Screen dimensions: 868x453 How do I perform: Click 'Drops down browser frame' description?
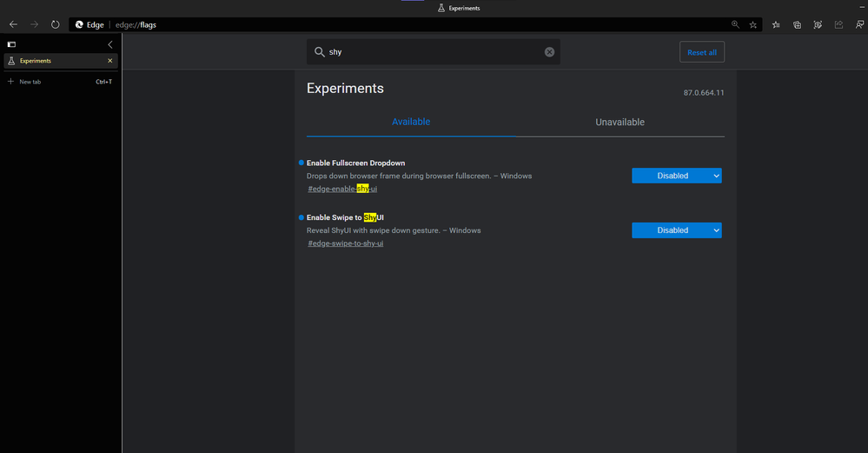(419, 177)
